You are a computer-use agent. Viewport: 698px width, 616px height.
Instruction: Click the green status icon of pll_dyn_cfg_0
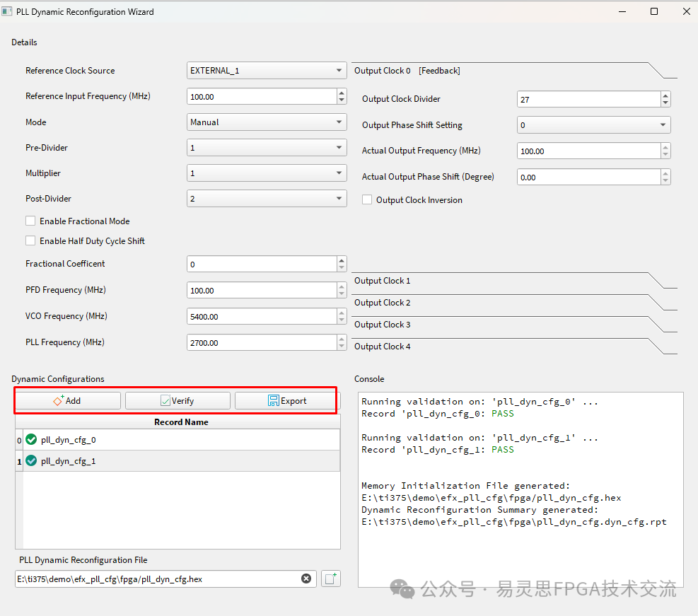click(x=31, y=440)
